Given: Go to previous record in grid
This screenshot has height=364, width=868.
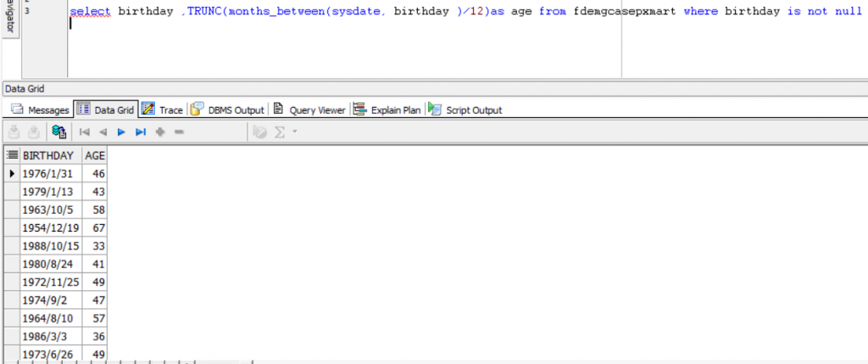Looking at the screenshot, I should click(103, 132).
